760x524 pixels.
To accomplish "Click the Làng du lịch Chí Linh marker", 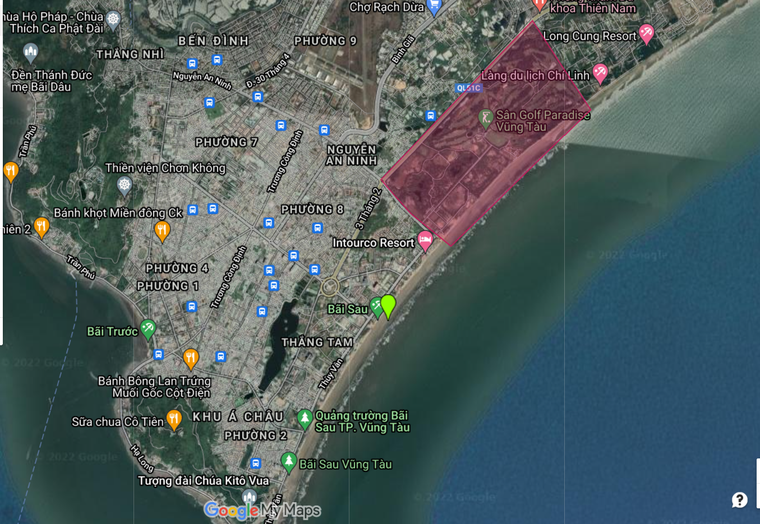I will coord(600,73).
